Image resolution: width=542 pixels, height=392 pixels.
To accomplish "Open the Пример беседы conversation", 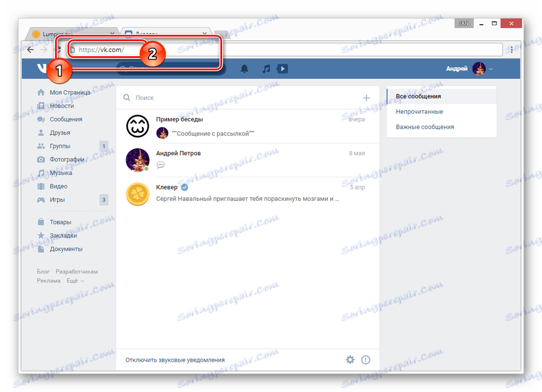I will (247, 126).
